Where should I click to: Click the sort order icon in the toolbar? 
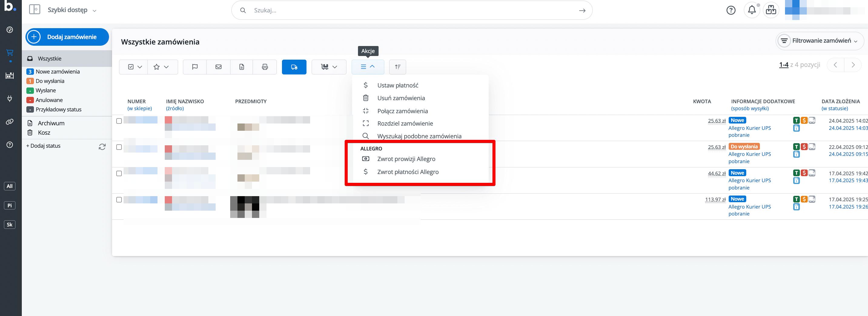coord(397,67)
